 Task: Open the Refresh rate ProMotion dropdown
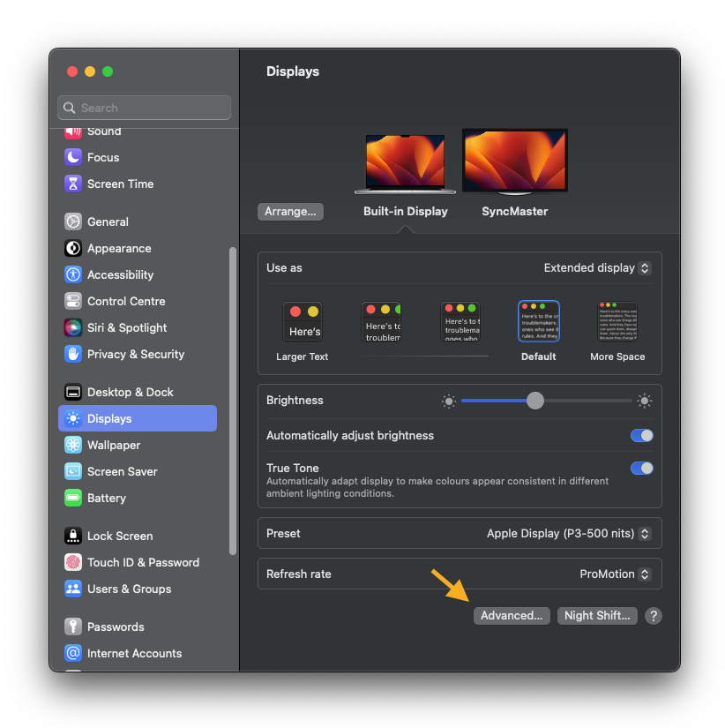616,574
